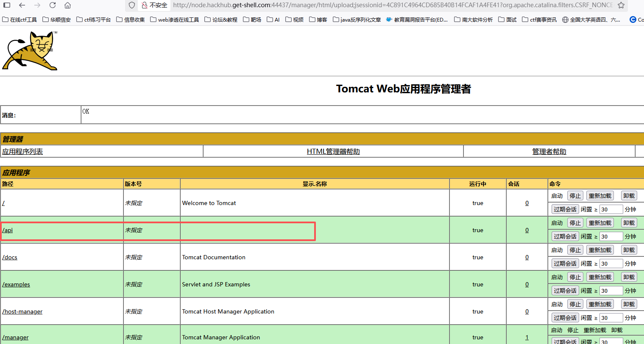Undeploy the /docs application

pyautogui.click(x=629, y=250)
